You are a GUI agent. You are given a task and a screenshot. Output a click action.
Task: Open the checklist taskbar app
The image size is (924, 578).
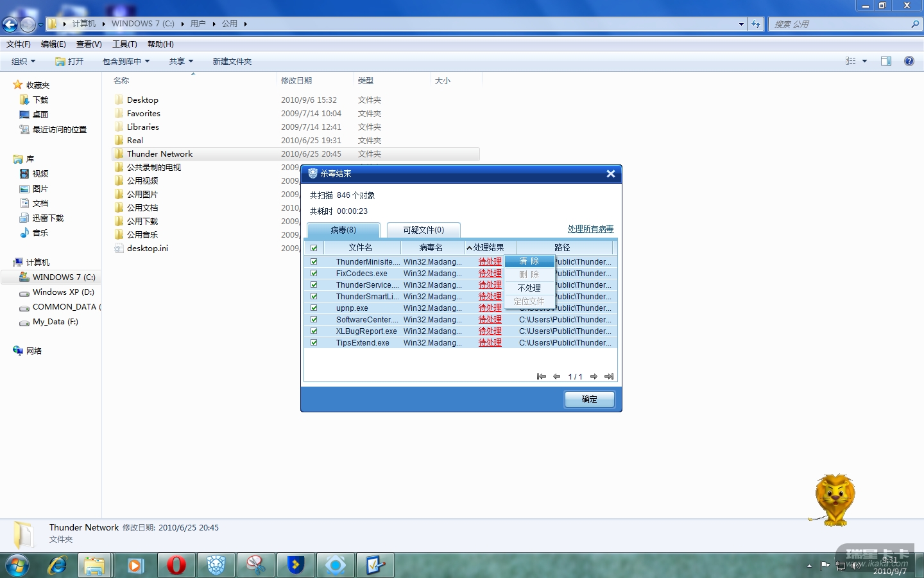coord(375,565)
